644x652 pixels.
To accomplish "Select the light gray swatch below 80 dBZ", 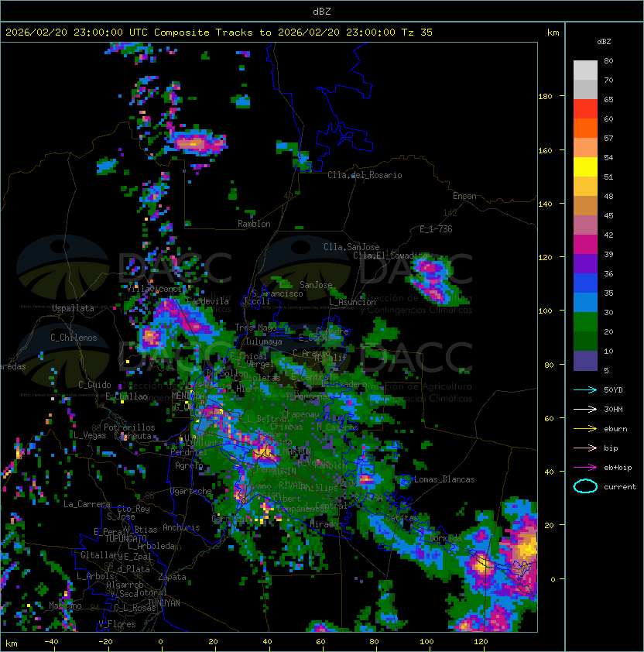I will point(585,70).
